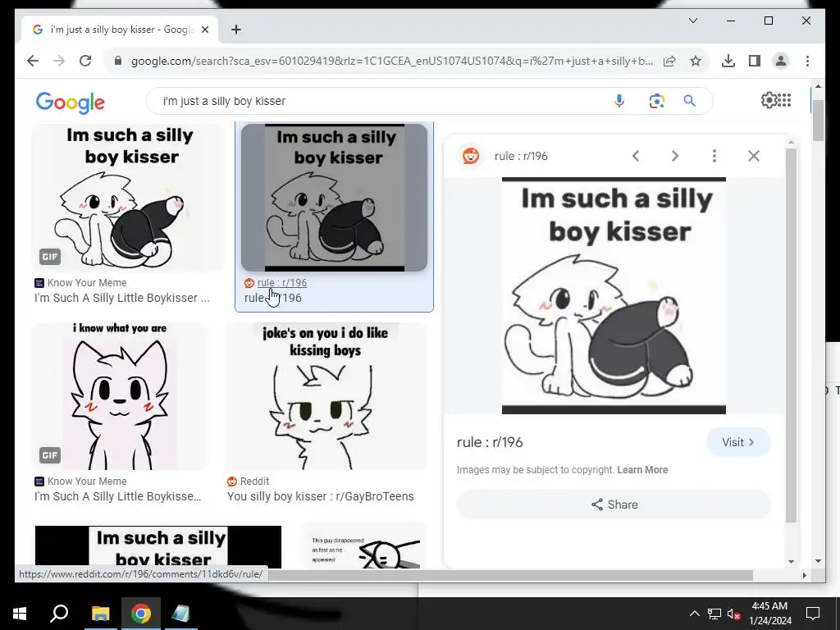Click the blue search magnifier button
Image resolution: width=840 pixels, height=630 pixels.
(x=689, y=101)
